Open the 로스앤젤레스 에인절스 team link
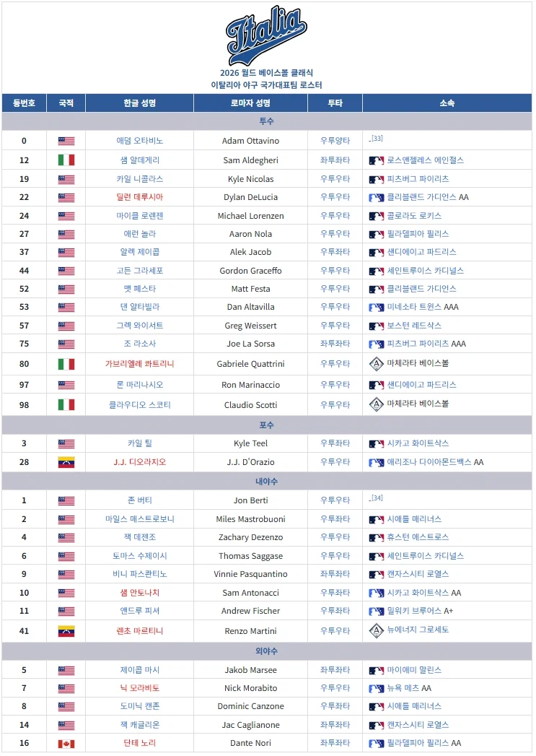536x756 pixels. point(426,160)
